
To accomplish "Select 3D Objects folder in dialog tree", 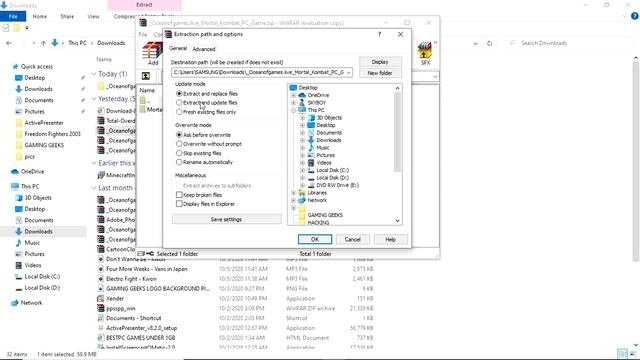I will [329, 118].
